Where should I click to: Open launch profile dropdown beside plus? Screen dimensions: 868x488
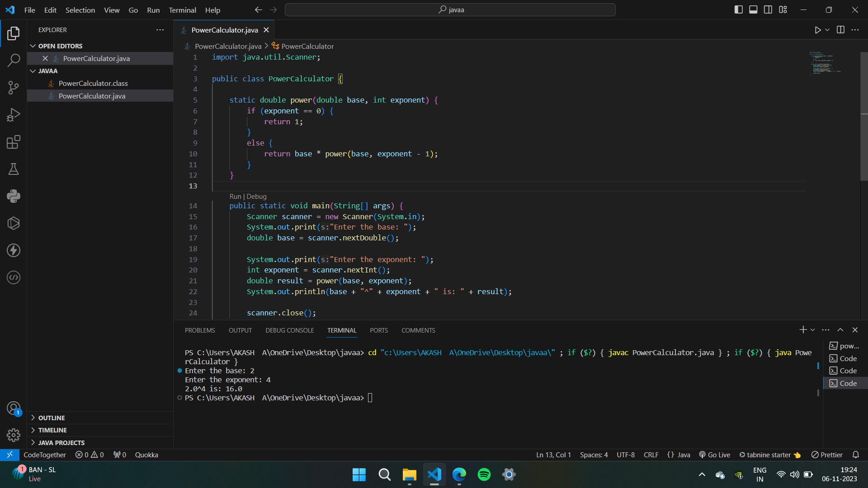[x=812, y=330]
